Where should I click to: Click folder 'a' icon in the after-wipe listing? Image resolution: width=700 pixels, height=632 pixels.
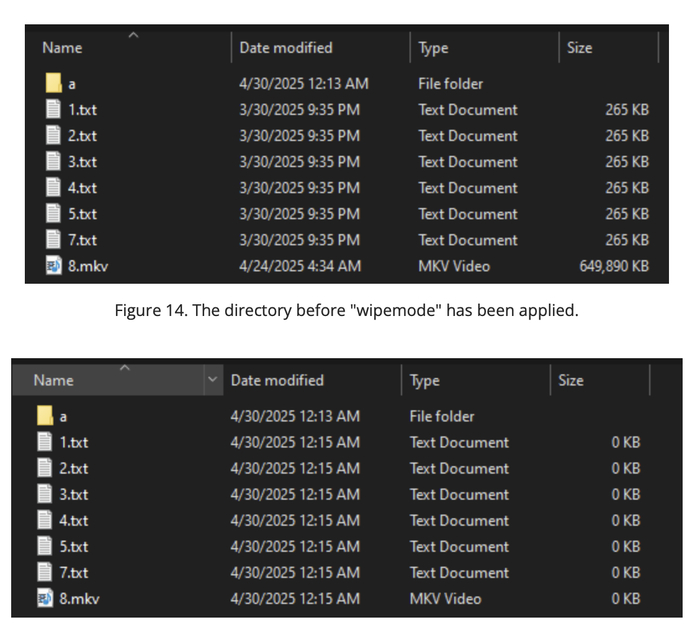click(x=45, y=416)
